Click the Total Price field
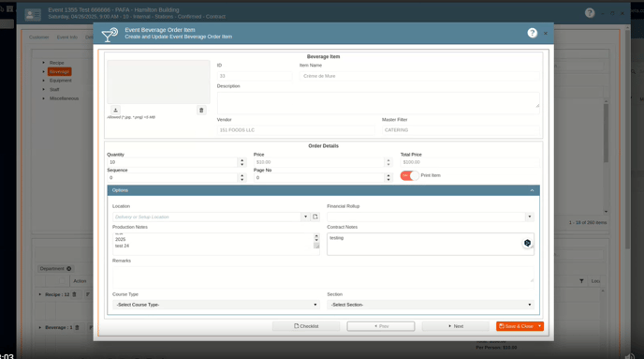The width and height of the screenshot is (644, 359). [470, 162]
